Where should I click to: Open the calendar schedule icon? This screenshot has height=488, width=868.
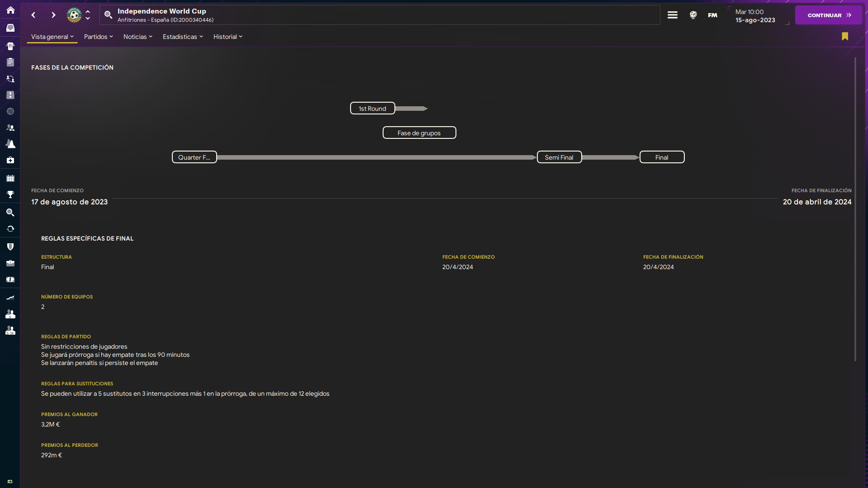coord(10,178)
